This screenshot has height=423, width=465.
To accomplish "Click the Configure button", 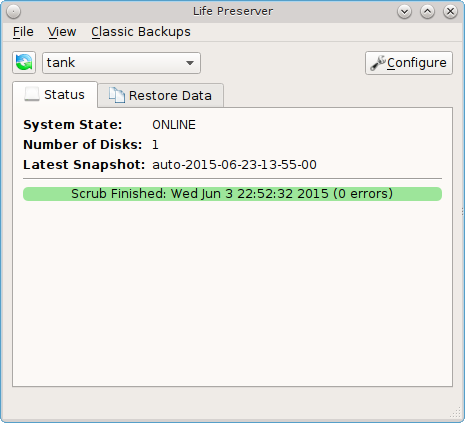I will [x=409, y=63].
